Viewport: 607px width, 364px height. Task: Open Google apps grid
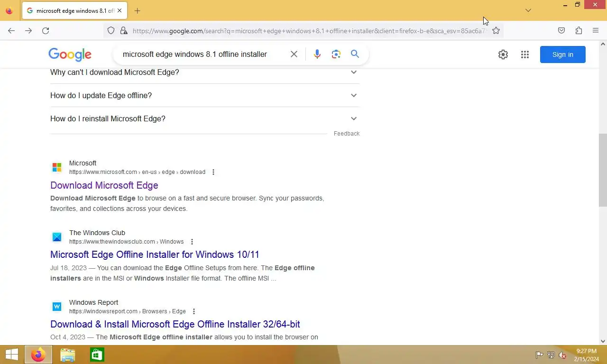[524, 55]
